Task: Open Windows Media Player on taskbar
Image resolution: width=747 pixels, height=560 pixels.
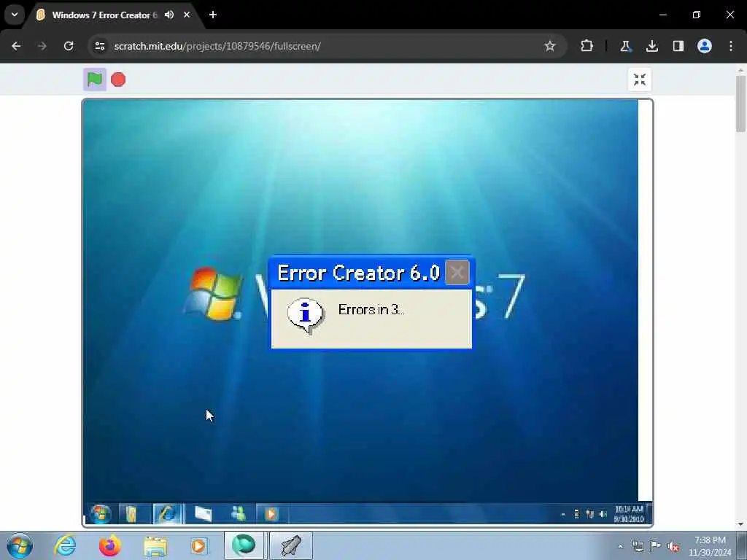Action: pos(199,545)
